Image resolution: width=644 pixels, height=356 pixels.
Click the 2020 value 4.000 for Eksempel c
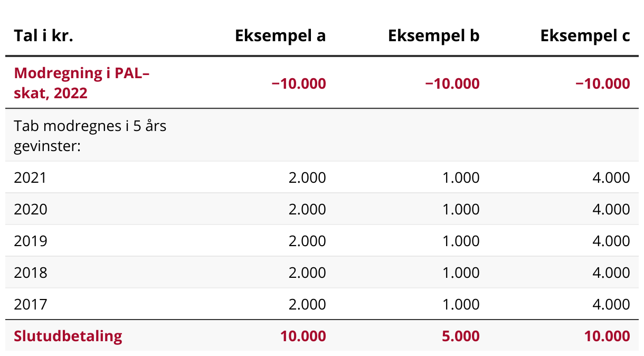611,209
